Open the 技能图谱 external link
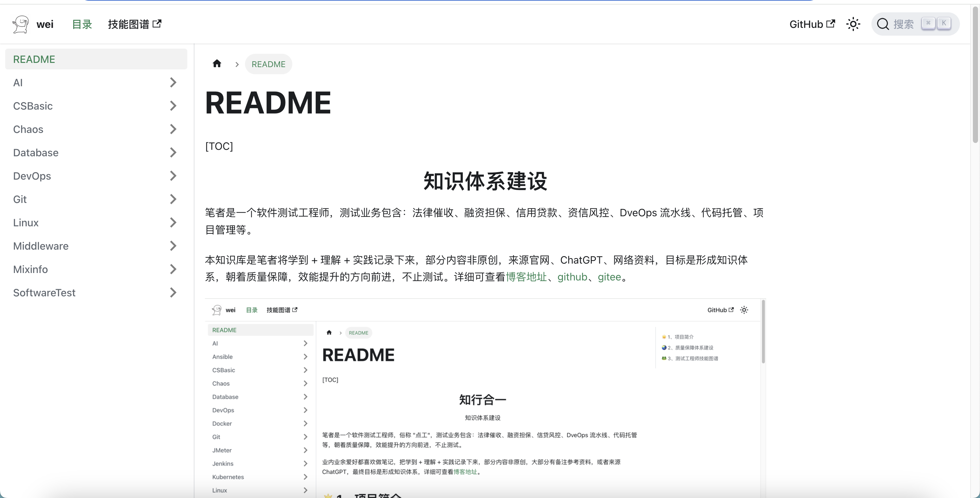The width and height of the screenshot is (980, 498). pyautogui.click(x=135, y=24)
